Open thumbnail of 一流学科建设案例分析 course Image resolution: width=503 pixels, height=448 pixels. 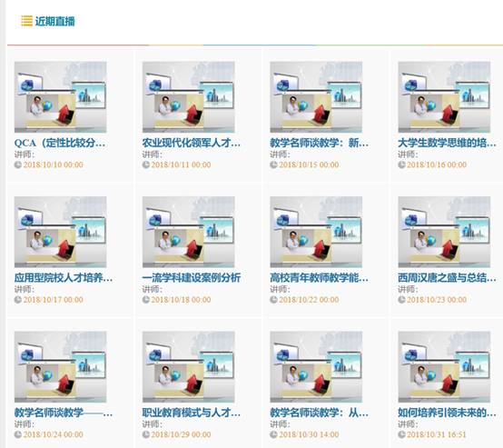point(188,232)
